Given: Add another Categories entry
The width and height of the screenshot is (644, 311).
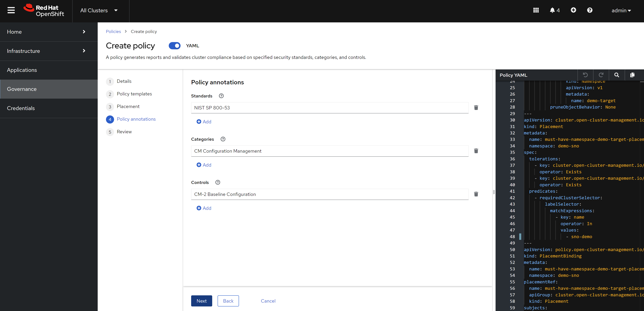Looking at the screenshot, I should coord(204,165).
